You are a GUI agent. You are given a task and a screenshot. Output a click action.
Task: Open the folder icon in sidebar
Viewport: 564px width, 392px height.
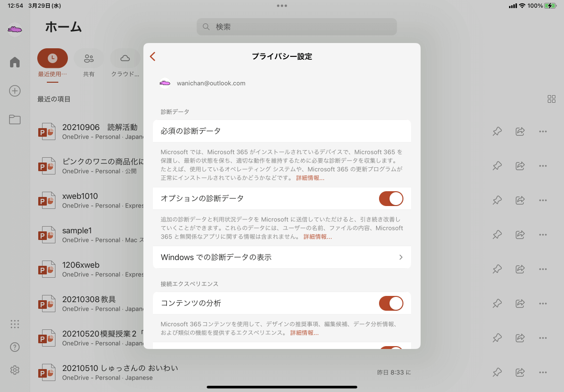[x=15, y=120]
